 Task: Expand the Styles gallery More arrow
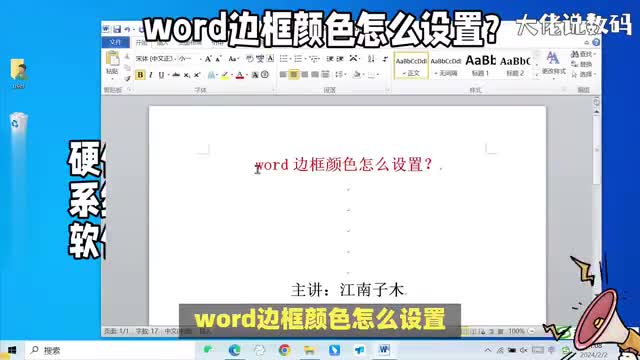(537, 75)
